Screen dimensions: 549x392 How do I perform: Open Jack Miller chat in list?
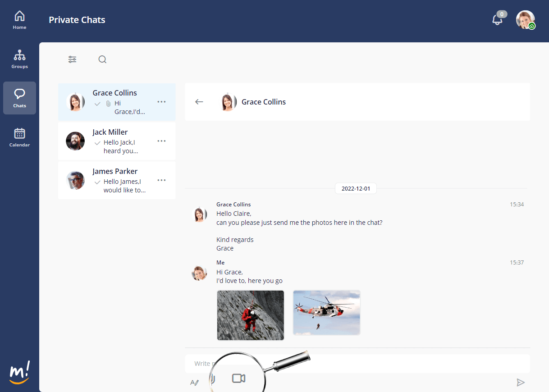(x=117, y=141)
